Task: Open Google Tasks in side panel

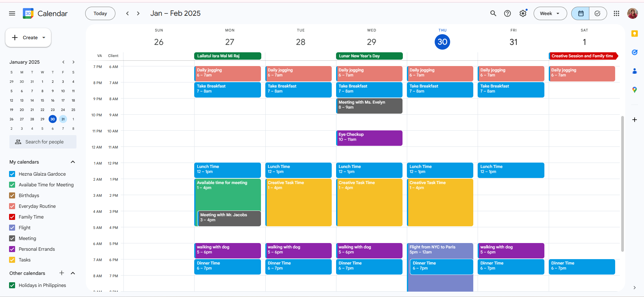Action: point(634,52)
